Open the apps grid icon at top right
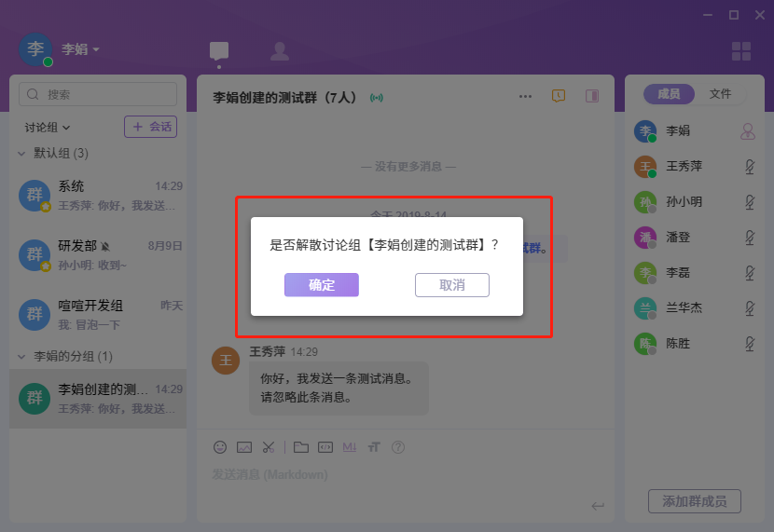The image size is (774, 532). (x=741, y=51)
